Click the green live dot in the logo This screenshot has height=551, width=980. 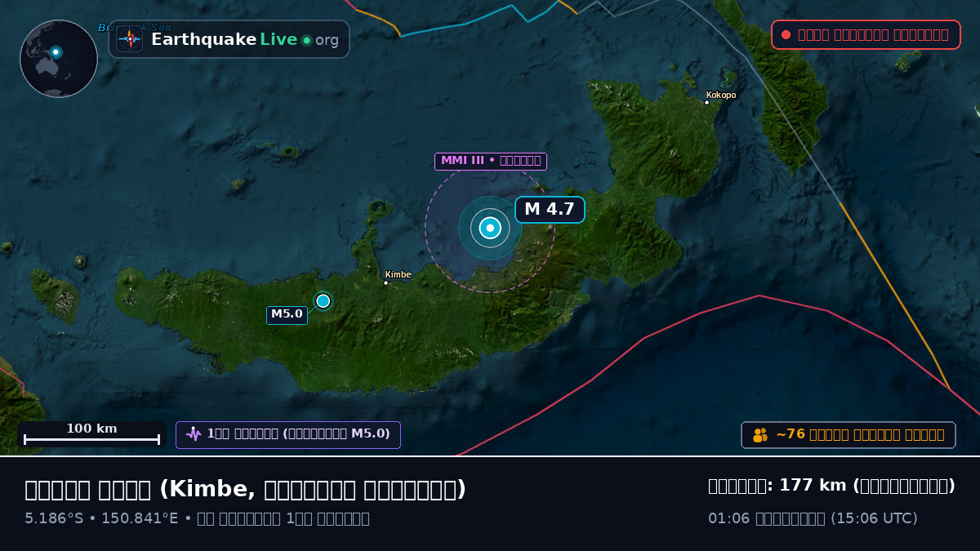pyautogui.click(x=306, y=40)
